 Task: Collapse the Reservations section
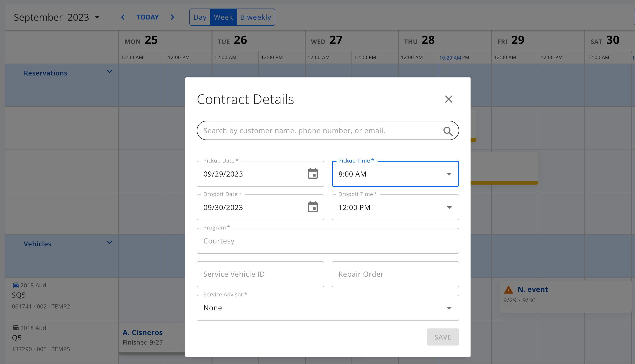(109, 72)
